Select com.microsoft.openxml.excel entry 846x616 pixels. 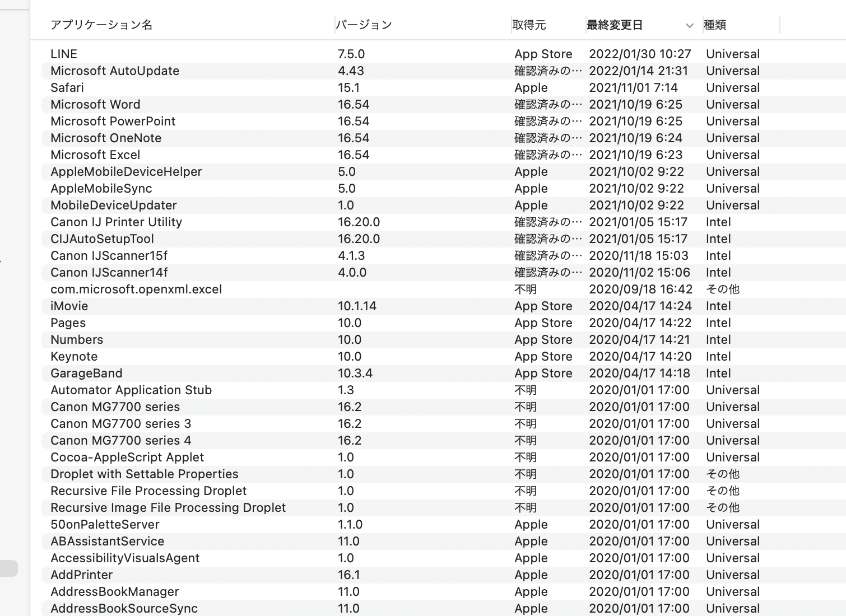click(136, 290)
